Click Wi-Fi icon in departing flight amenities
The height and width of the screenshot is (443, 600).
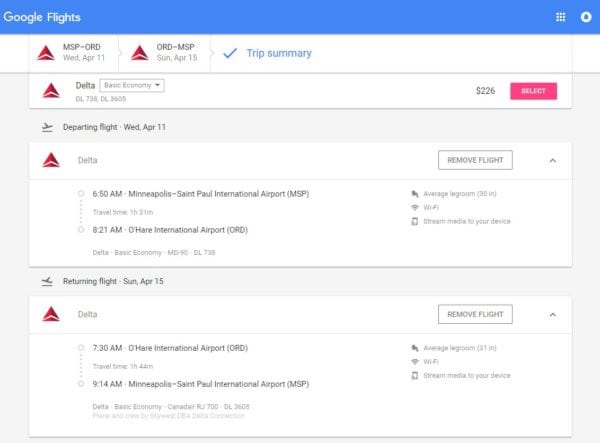click(x=415, y=207)
